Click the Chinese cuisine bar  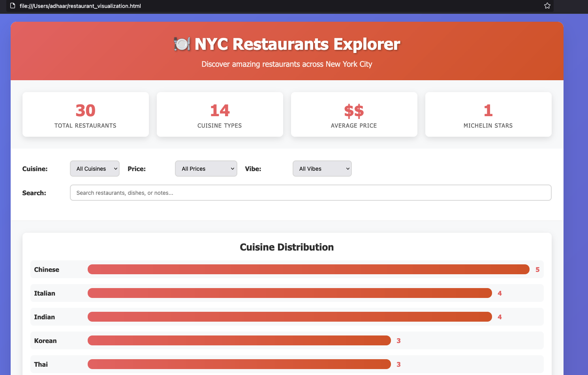pos(308,269)
